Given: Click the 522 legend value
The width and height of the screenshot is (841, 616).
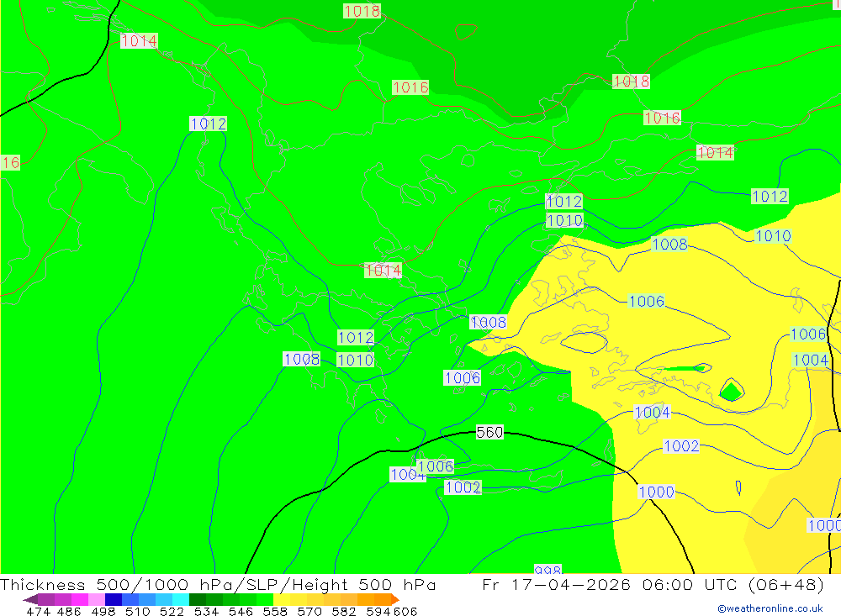Looking at the screenshot, I should [x=172, y=611].
